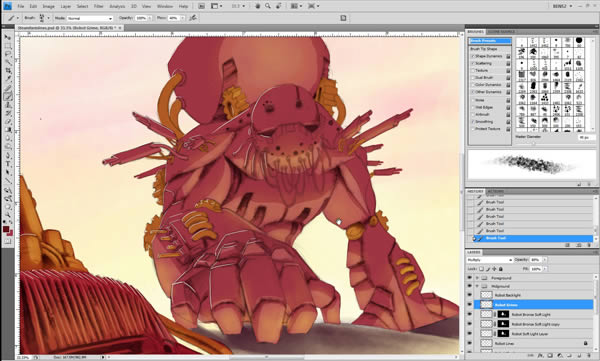
Task: Hide the Robot Backlight layer
Action: (x=470, y=295)
